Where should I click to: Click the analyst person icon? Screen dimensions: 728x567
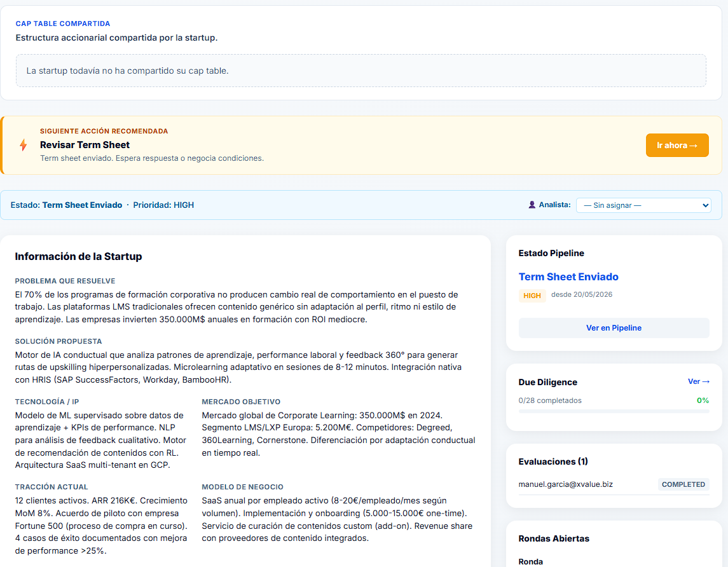pos(532,205)
